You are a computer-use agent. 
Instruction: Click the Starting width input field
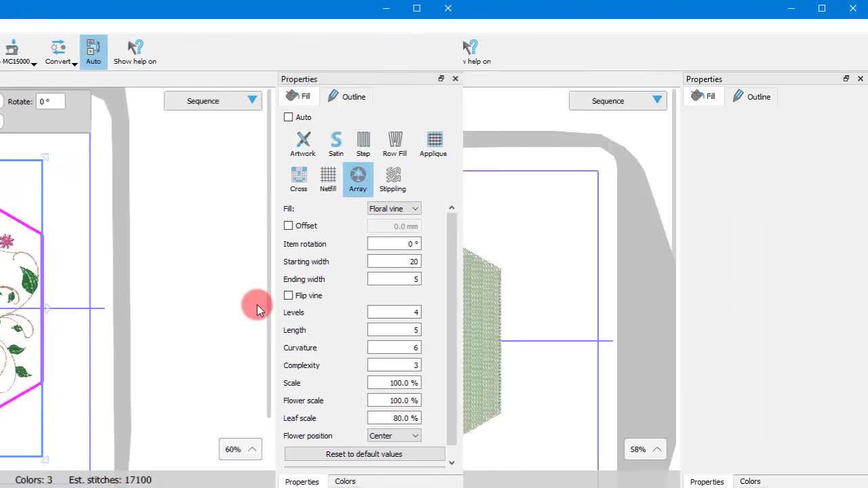coord(394,262)
